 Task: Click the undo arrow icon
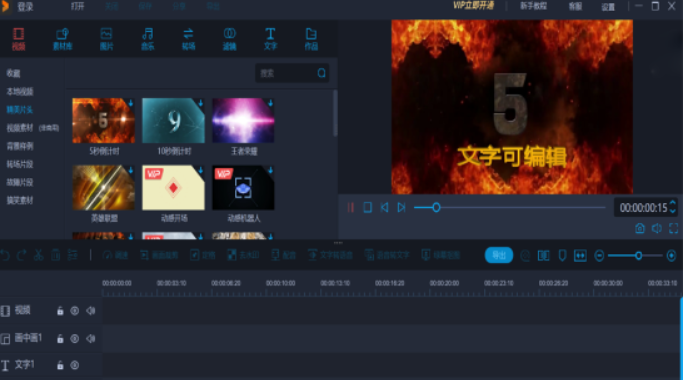click(x=5, y=255)
